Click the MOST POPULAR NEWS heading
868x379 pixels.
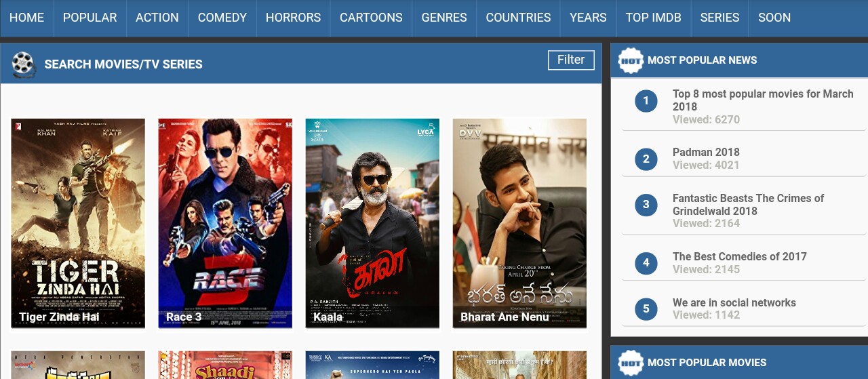[x=703, y=60]
